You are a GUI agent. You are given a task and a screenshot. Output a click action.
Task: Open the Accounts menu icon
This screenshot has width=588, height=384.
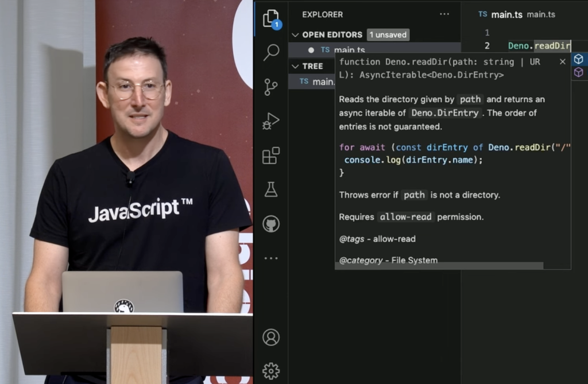pyautogui.click(x=271, y=337)
